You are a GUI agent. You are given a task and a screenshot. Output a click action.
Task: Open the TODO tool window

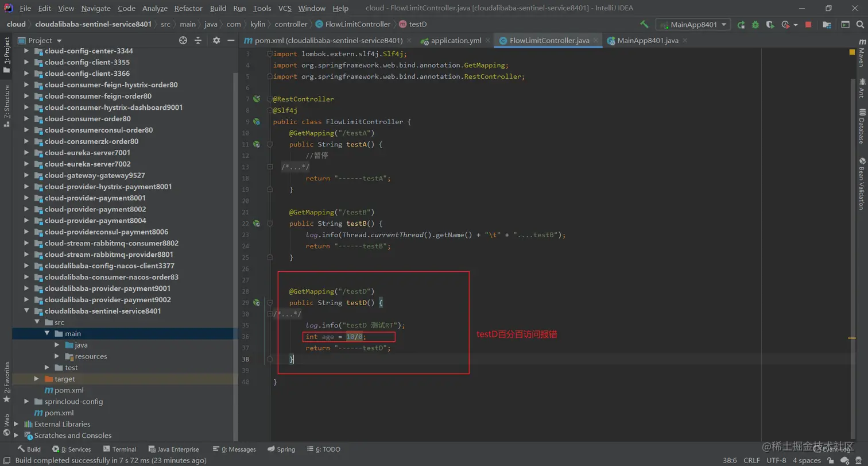pyautogui.click(x=324, y=449)
